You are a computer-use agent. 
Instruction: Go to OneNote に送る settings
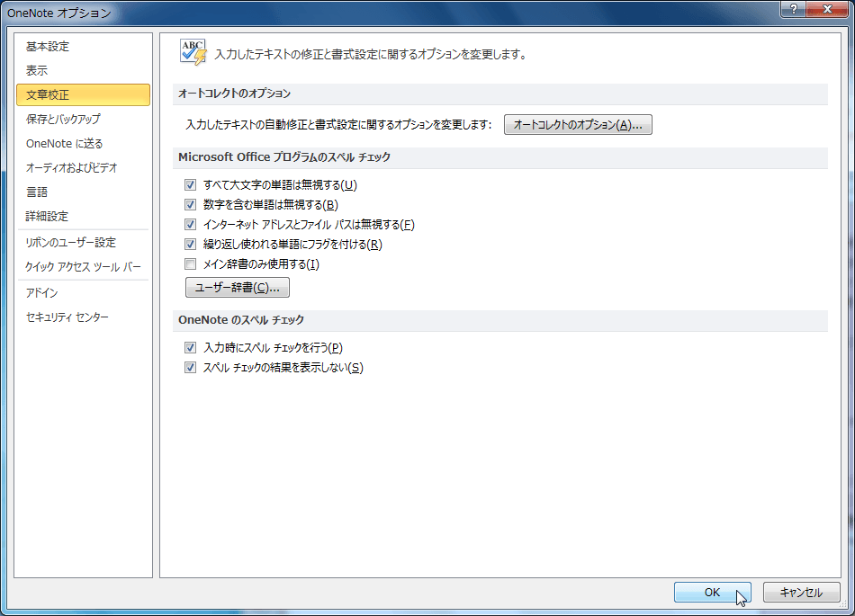[x=83, y=143]
